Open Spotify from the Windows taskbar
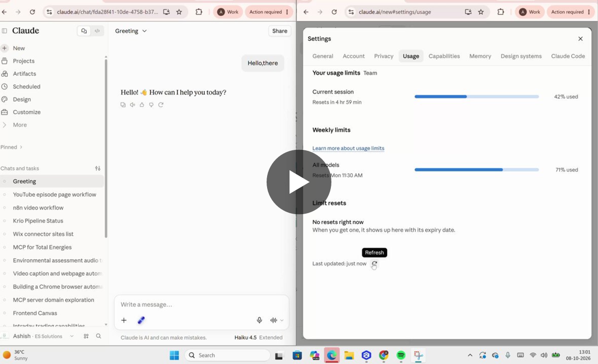 coord(401,356)
